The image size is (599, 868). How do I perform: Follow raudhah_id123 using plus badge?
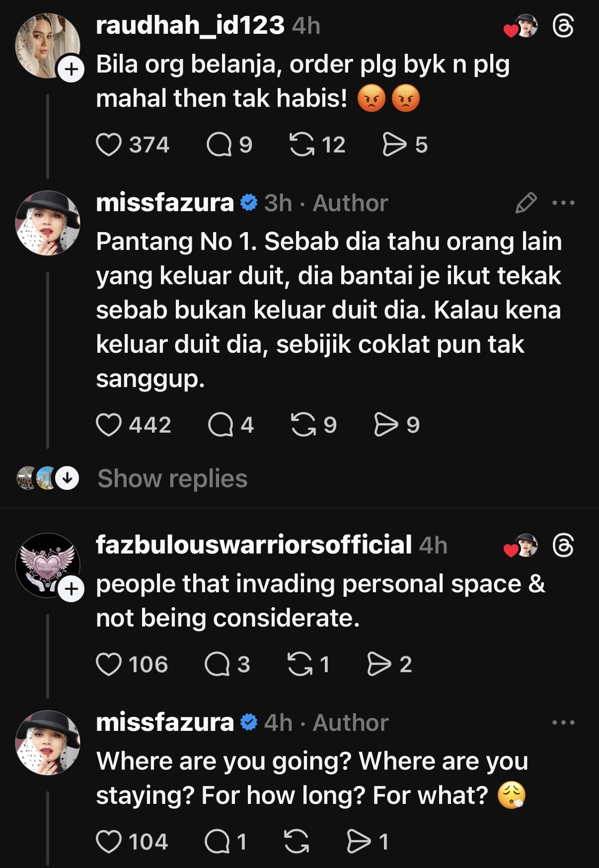pyautogui.click(x=72, y=70)
